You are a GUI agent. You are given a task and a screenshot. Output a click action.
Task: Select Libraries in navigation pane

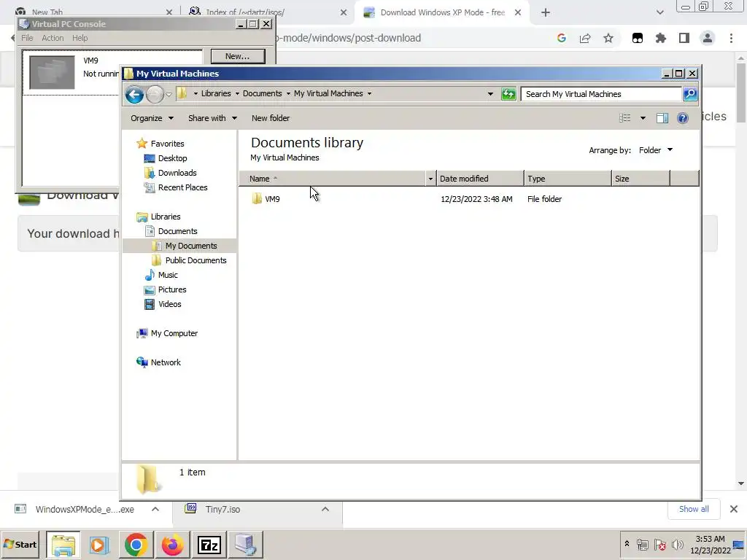point(166,217)
